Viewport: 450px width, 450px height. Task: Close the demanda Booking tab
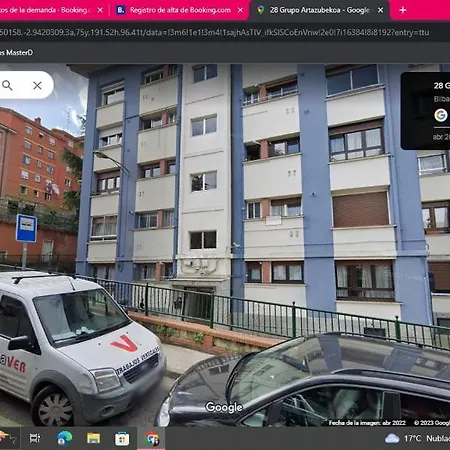100,10
